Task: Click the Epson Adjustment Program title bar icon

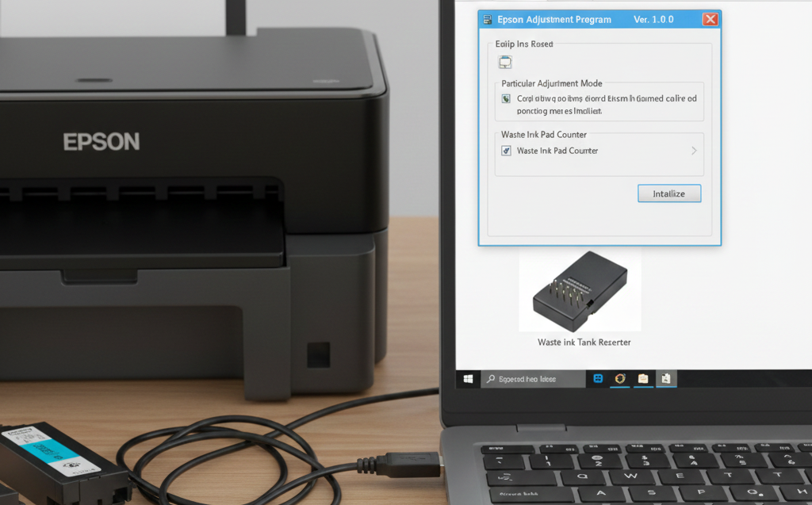Action: 488,19
